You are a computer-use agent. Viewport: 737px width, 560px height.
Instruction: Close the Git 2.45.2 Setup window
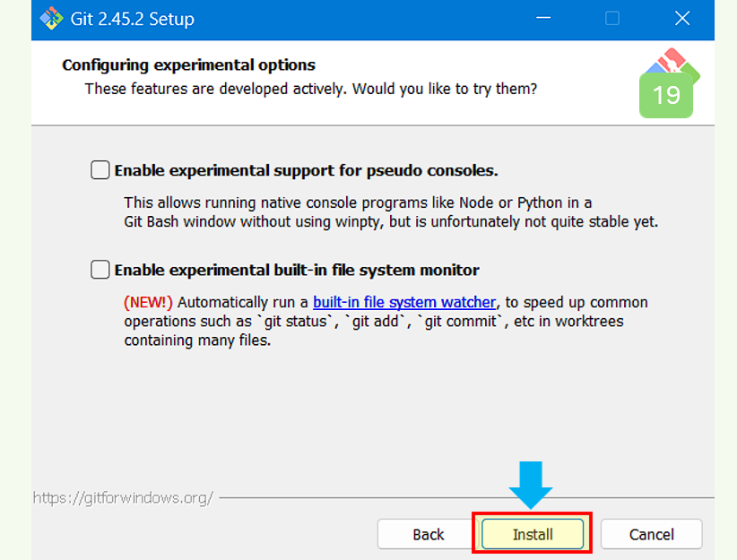682,18
